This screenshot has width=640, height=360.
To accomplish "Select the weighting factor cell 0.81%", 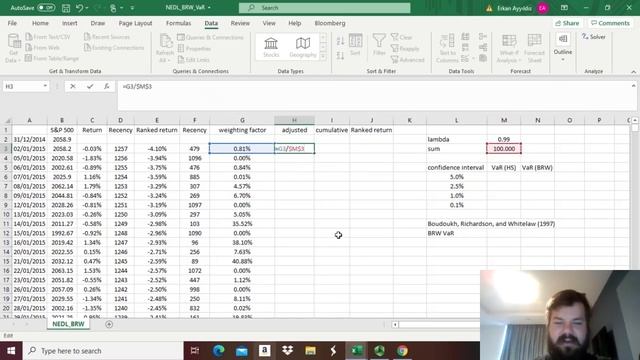I will click(x=242, y=149).
